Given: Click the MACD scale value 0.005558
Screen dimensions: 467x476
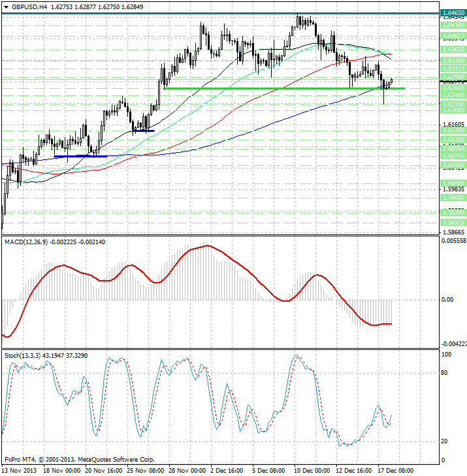Looking at the screenshot, I should point(454,240).
